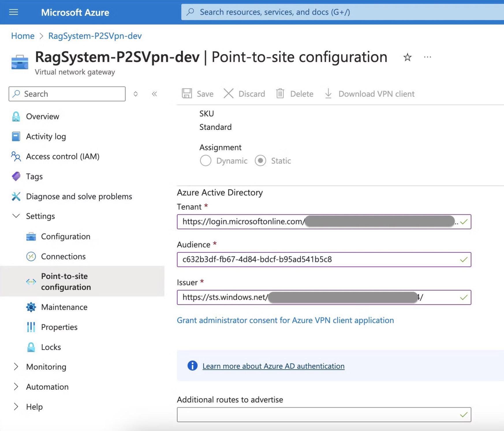The width and height of the screenshot is (504, 431).
Task: Click the Microsoft Azure brand title
Action: coord(75,12)
